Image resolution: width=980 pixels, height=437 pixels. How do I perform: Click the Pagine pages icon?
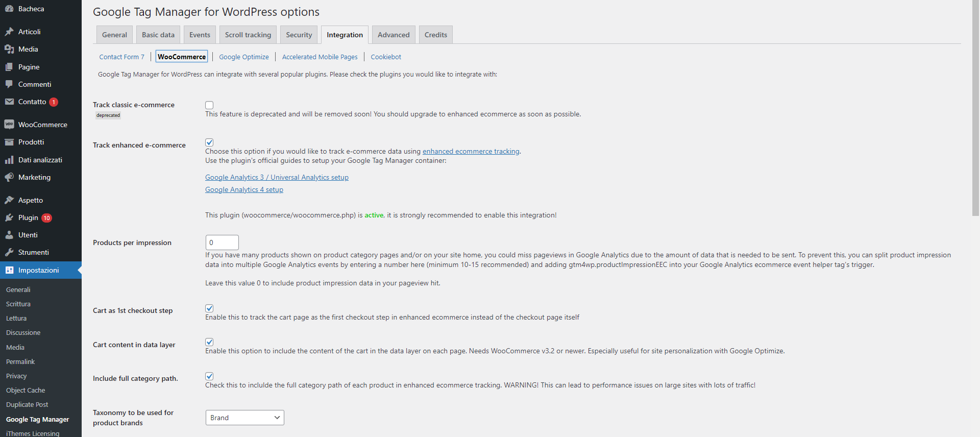click(x=9, y=67)
